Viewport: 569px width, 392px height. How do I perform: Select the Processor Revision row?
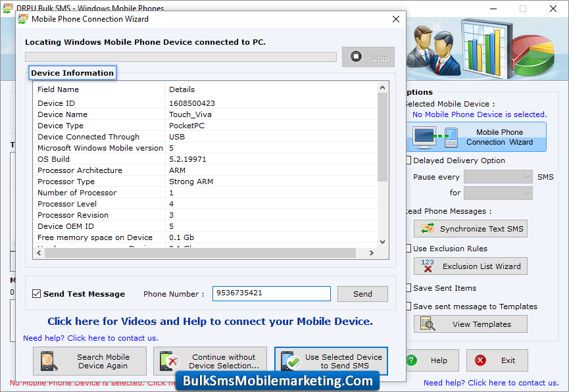click(x=205, y=215)
